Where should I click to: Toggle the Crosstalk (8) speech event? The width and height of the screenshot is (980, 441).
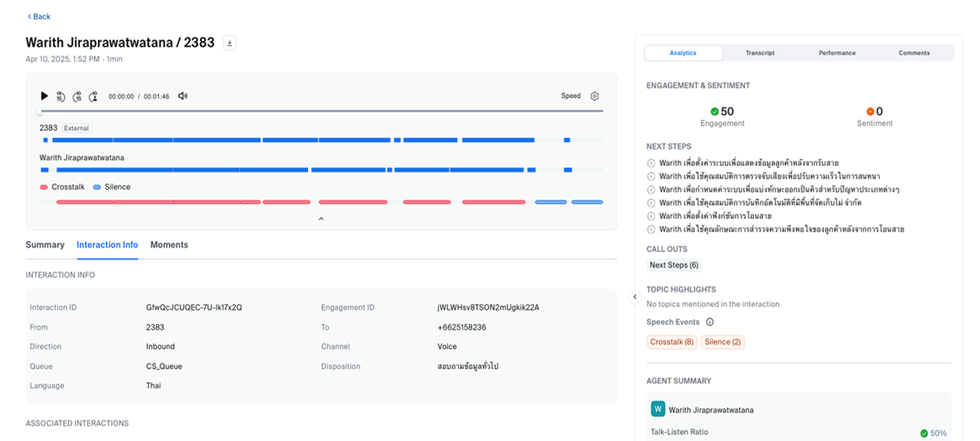(x=671, y=342)
